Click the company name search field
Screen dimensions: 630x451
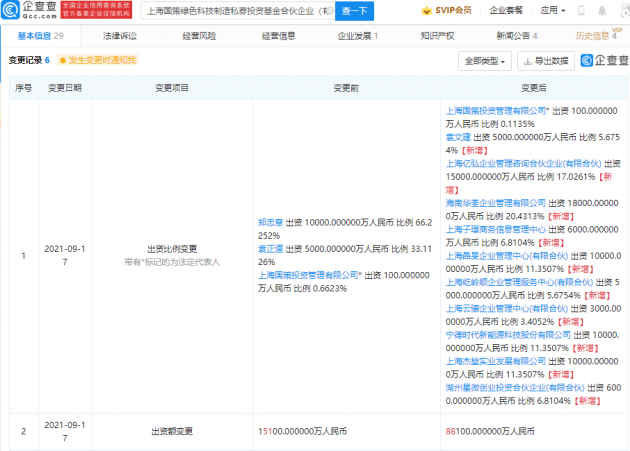pyautogui.click(x=237, y=11)
